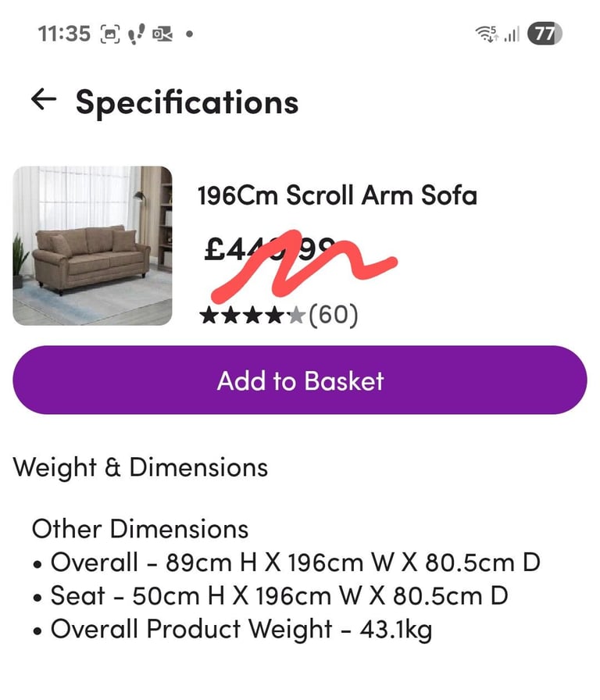Tap the scribbled-over sofa price
The height and width of the screenshot is (700, 600).
[x=270, y=249]
